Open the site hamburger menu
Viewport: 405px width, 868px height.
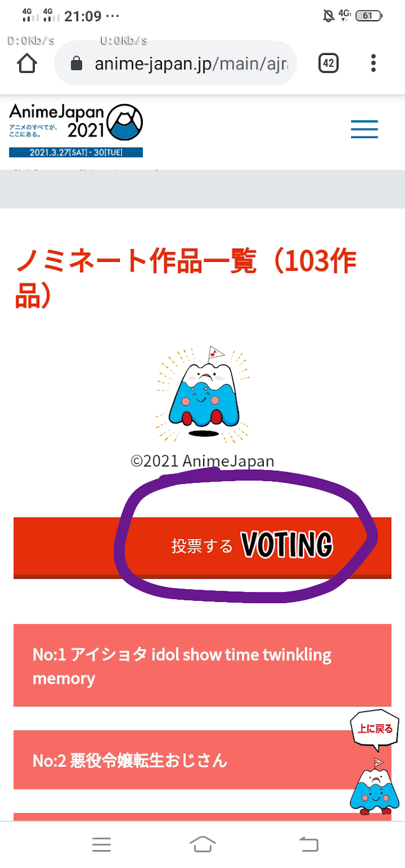(x=365, y=129)
